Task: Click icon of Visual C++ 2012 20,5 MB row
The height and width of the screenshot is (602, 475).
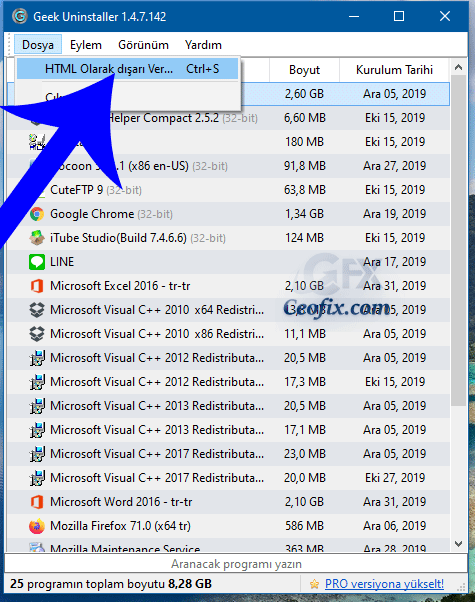Action: pos(37,358)
